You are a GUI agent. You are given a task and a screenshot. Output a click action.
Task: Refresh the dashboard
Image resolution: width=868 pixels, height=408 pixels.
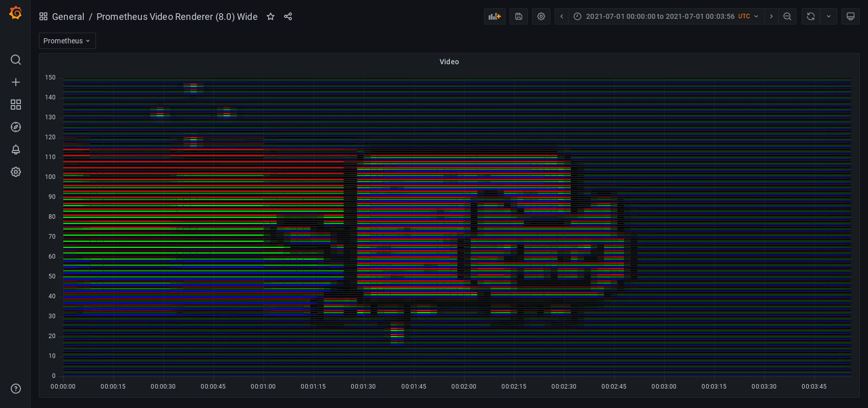click(811, 16)
